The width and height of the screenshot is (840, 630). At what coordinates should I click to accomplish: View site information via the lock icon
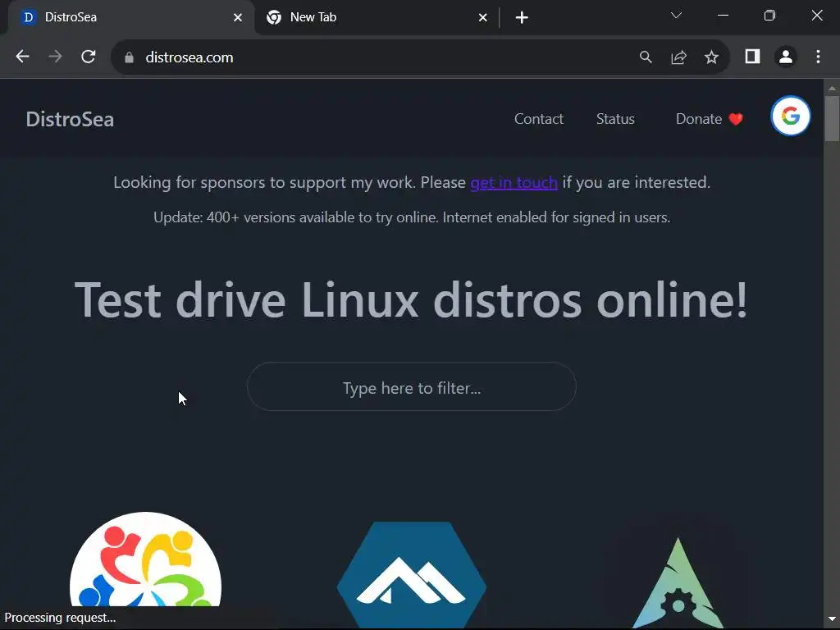(129, 57)
